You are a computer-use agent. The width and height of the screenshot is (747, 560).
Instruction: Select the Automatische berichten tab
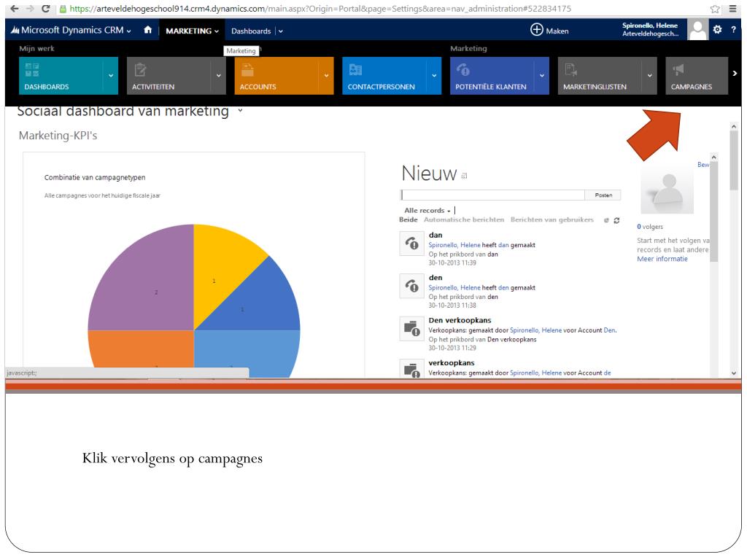tap(463, 219)
